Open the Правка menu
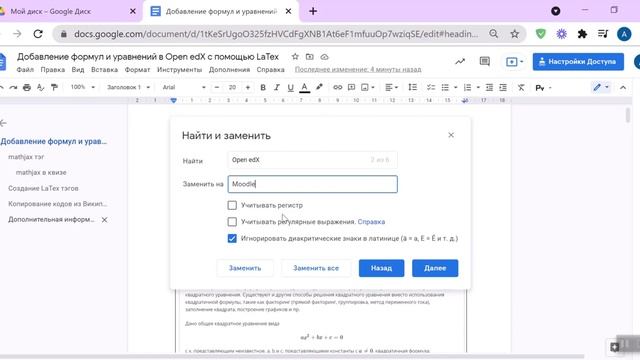 pos(53,70)
